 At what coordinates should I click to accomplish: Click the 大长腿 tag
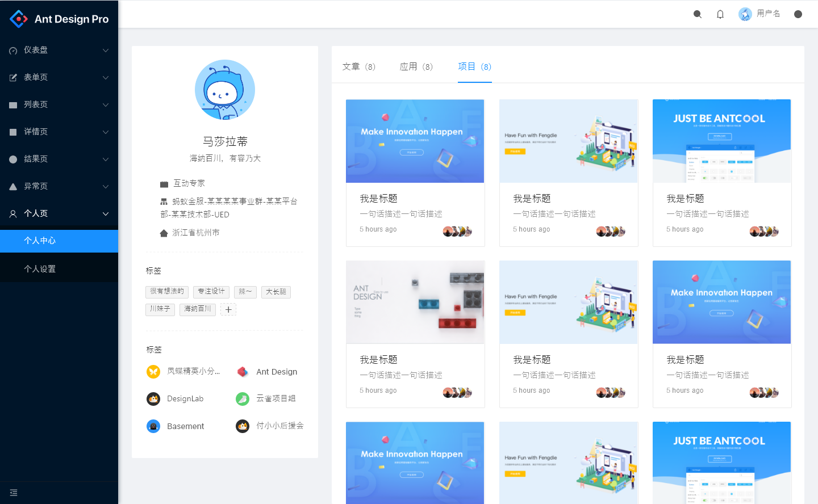[276, 292]
